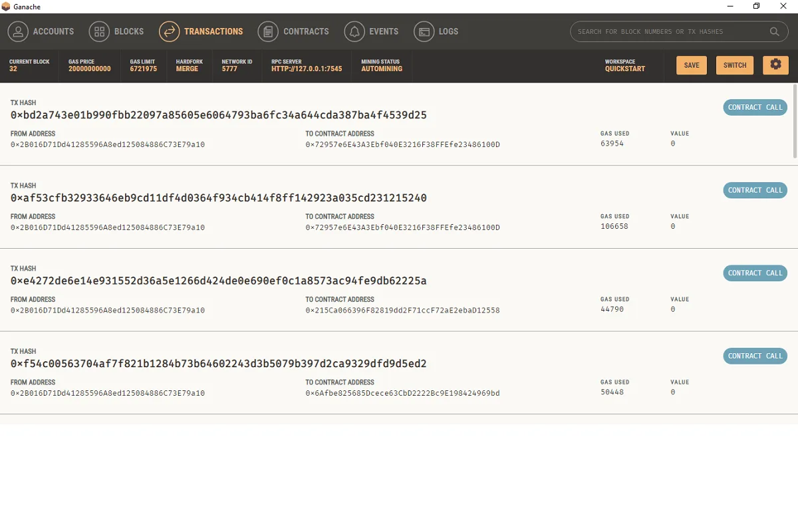Screen dimensions: 798x532
Task: Click Value 0 in 0xf54c0056 transaction
Action: [x=673, y=392]
